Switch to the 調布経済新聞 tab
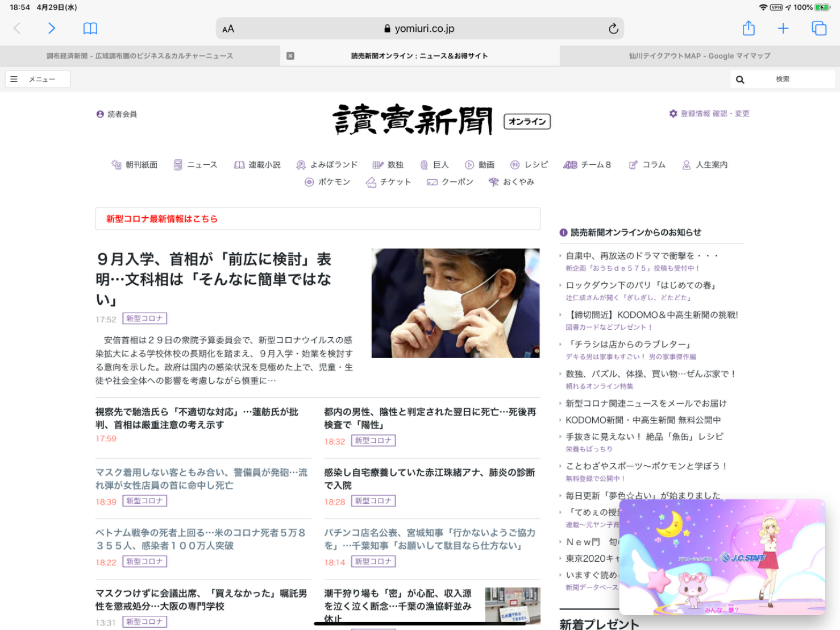 tap(140, 56)
